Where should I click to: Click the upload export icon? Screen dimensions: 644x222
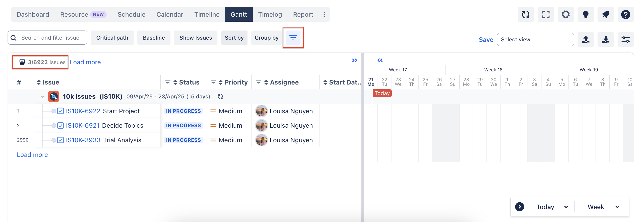pos(585,40)
